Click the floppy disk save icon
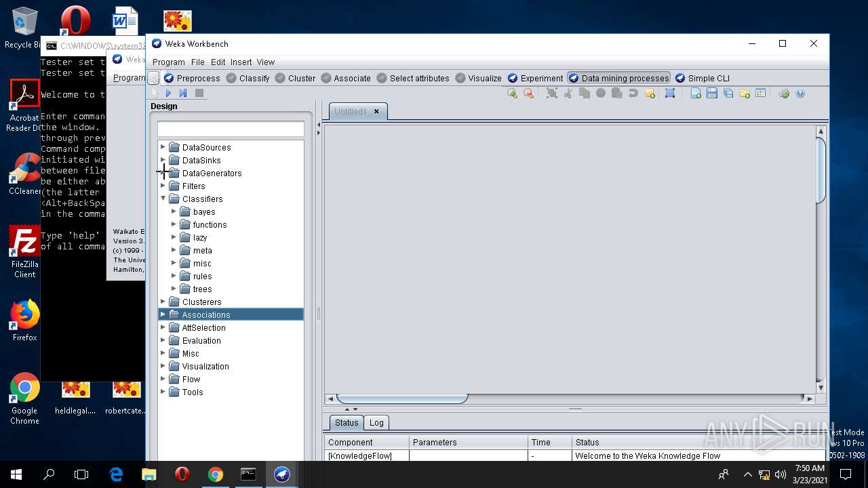 coord(712,94)
